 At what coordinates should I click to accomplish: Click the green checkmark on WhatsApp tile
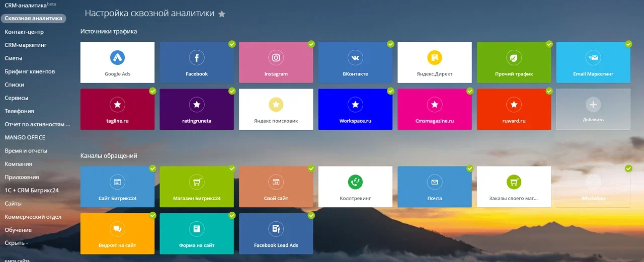point(628,168)
